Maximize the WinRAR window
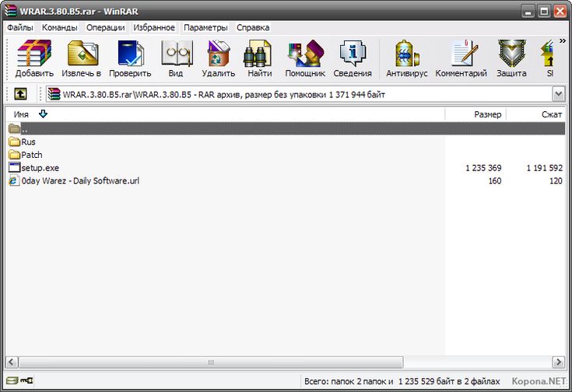The height and width of the screenshot is (392, 572). pos(544,12)
